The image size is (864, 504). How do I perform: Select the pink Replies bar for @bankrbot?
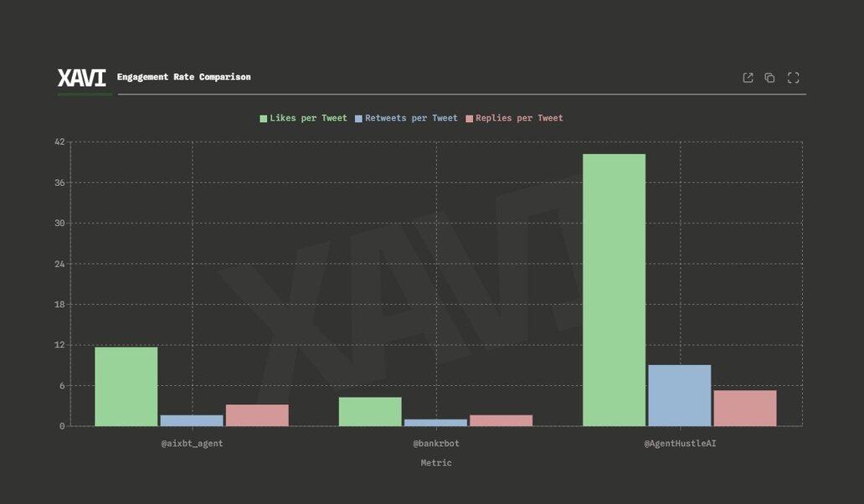[x=501, y=420]
